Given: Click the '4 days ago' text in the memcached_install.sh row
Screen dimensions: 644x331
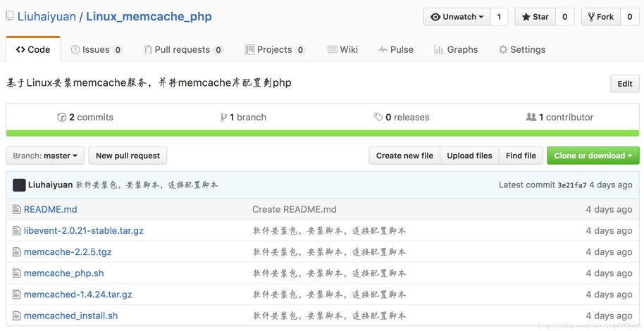Looking at the screenshot, I should 609,316.
